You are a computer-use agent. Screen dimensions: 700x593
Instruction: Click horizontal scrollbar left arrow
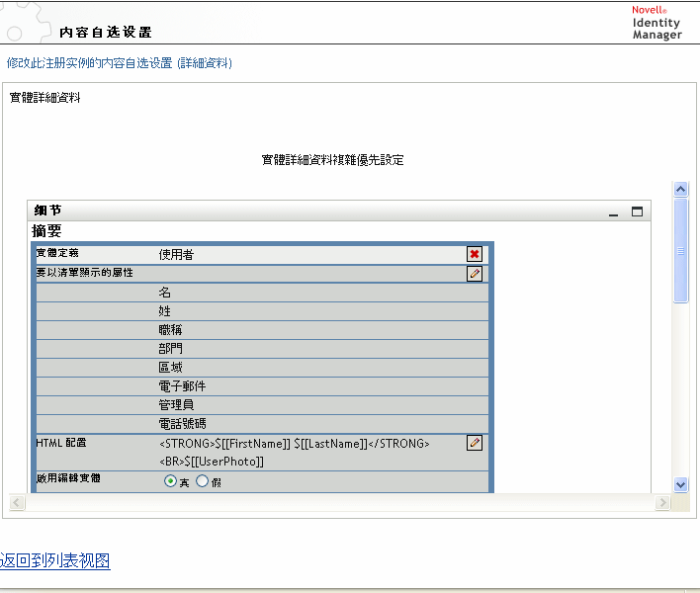point(17,503)
